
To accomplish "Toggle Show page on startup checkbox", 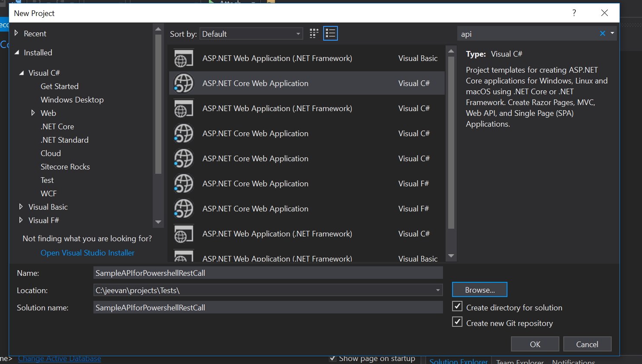I will click(332, 358).
